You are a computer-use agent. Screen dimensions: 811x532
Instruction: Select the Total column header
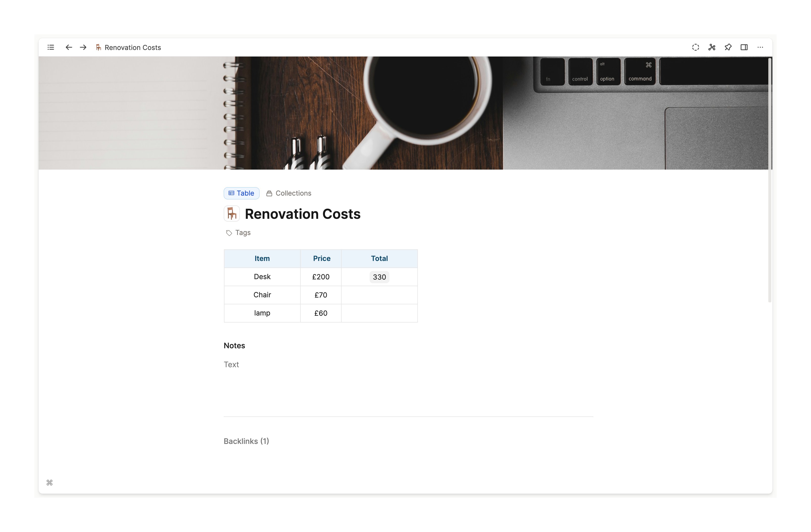tap(379, 258)
